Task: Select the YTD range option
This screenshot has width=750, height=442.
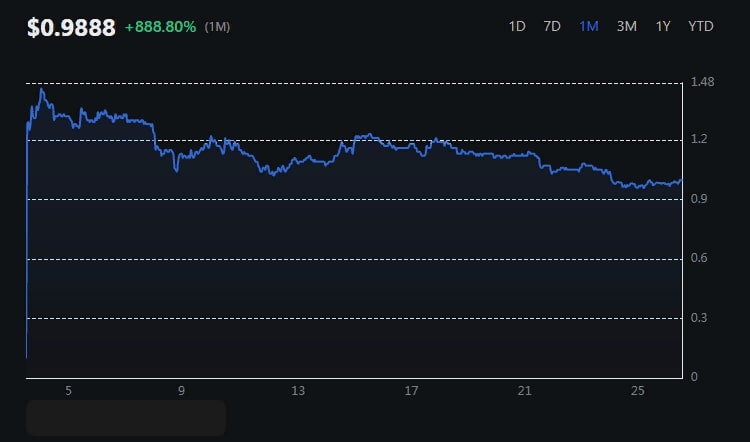Action: 701,26
